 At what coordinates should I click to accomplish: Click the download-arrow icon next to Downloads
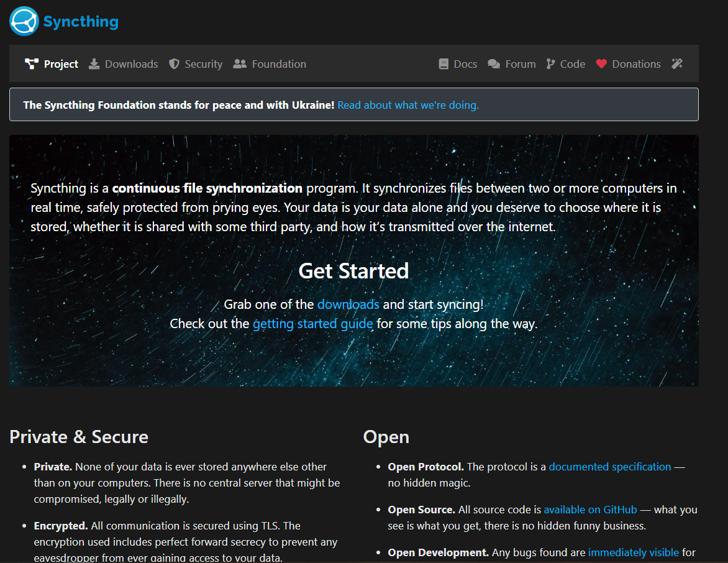coord(94,63)
